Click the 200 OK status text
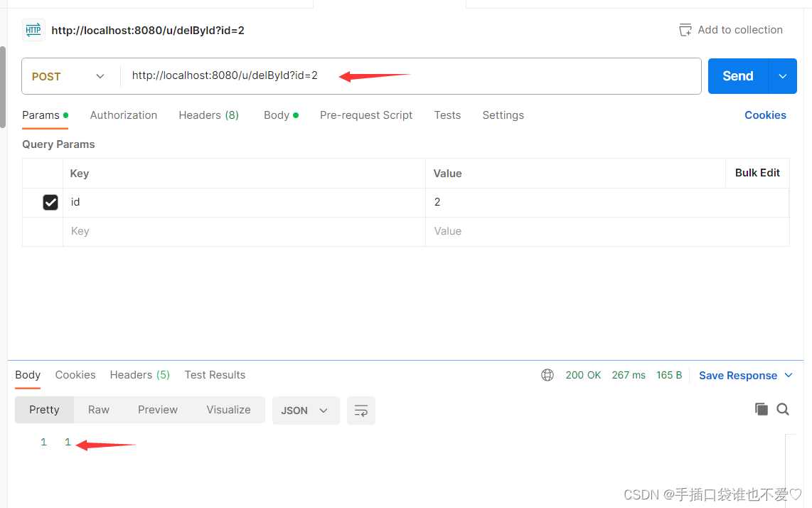The image size is (812, 508). tap(583, 375)
